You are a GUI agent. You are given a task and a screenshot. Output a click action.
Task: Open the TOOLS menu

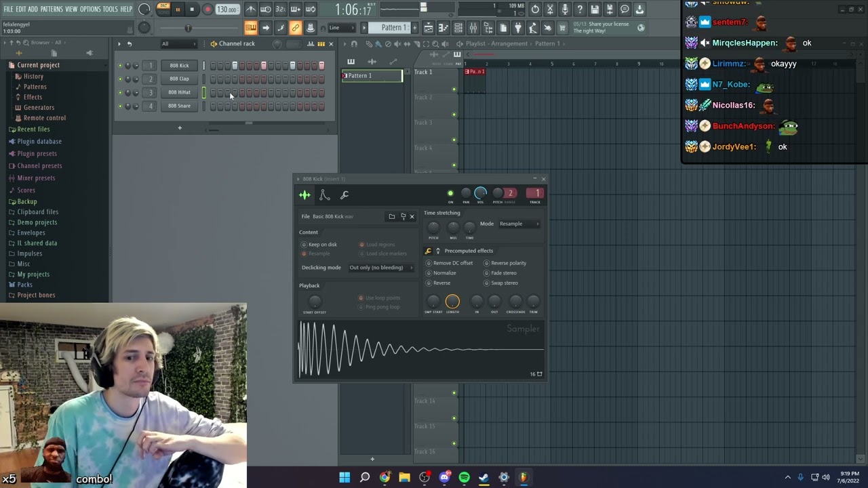pos(111,9)
